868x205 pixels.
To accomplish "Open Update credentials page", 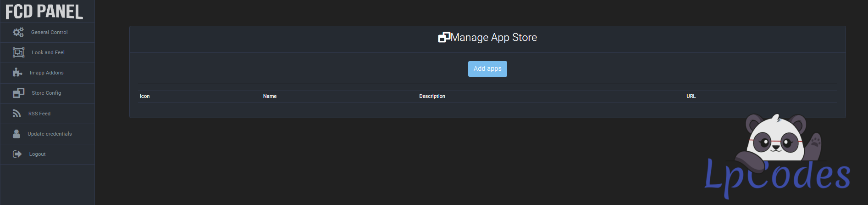I will point(47,134).
